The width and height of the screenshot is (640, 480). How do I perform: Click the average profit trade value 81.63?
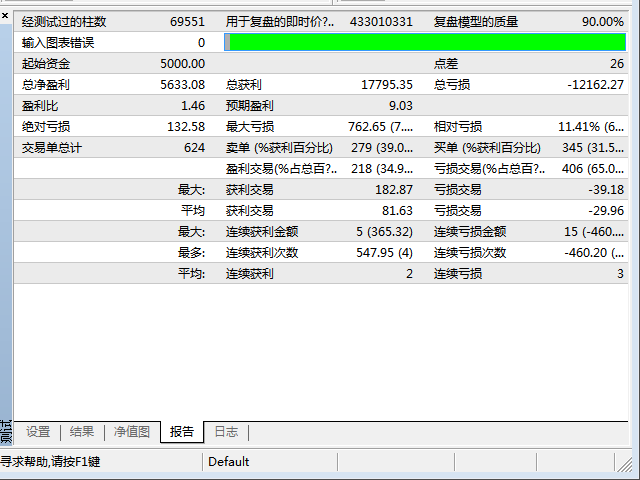point(397,211)
